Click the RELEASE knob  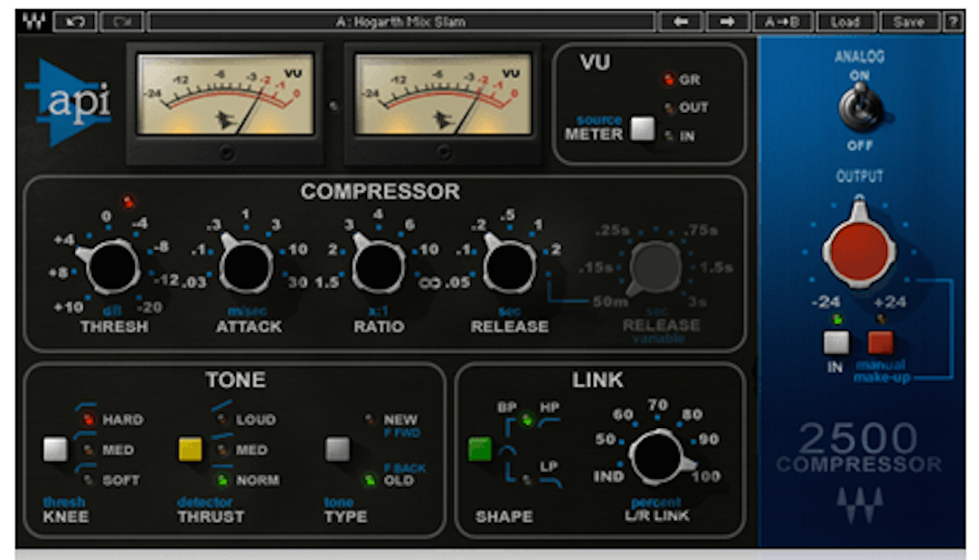tap(510, 267)
